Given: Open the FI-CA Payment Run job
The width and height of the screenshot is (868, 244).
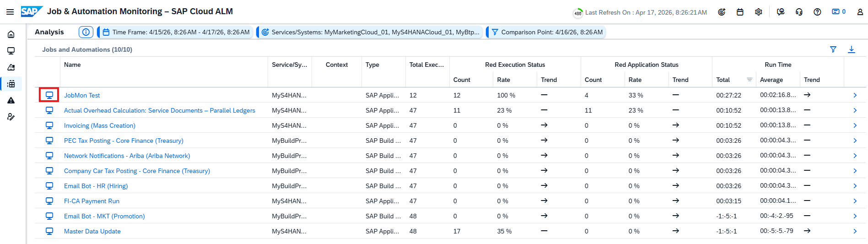Looking at the screenshot, I should [92, 201].
